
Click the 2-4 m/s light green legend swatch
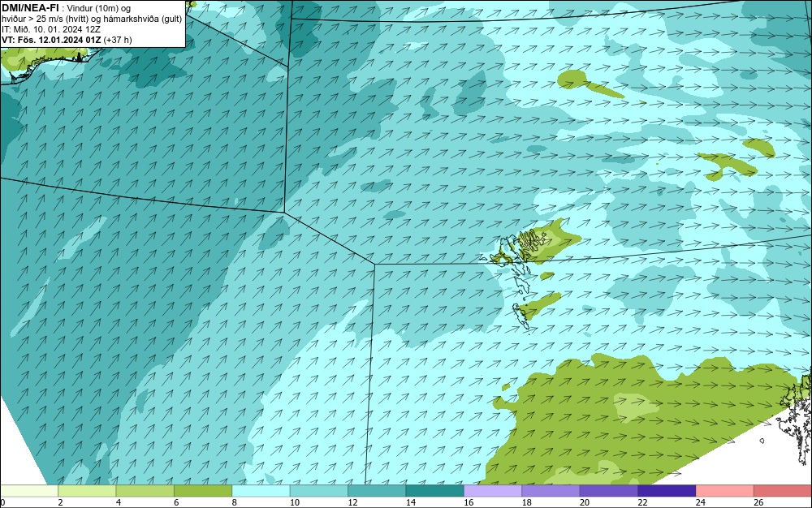(x=87, y=491)
